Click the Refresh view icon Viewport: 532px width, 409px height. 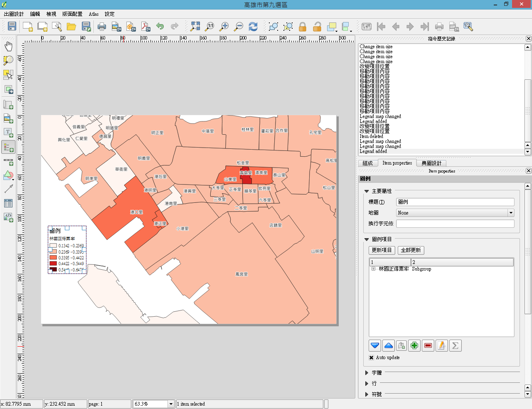(x=253, y=27)
